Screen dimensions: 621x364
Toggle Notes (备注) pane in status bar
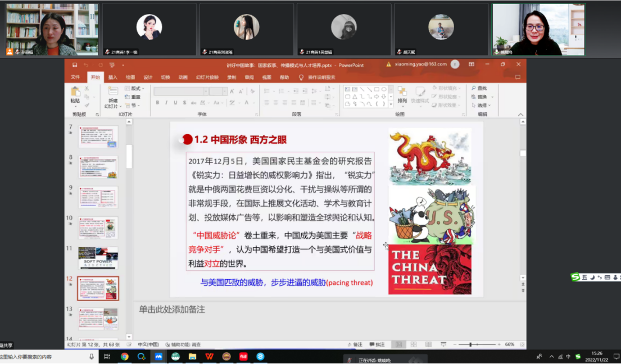pos(355,344)
